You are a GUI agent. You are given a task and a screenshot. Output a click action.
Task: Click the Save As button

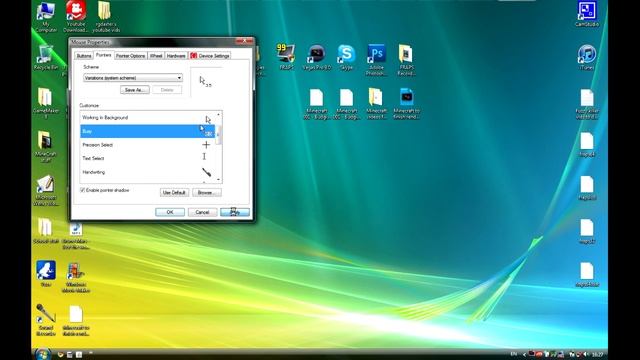[x=135, y=90]
